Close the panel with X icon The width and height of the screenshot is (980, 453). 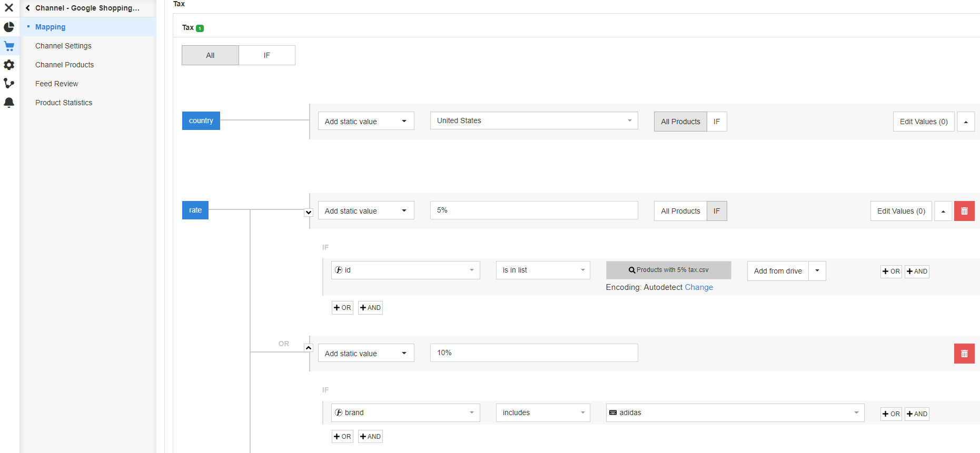[9, 8]
